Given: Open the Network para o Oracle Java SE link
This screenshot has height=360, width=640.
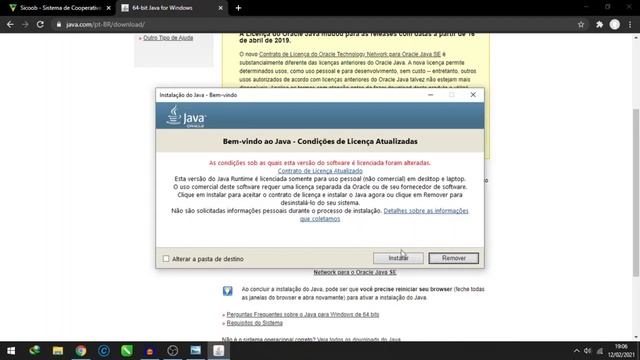Looking at the screenshot, I should (x=355, y=272).
